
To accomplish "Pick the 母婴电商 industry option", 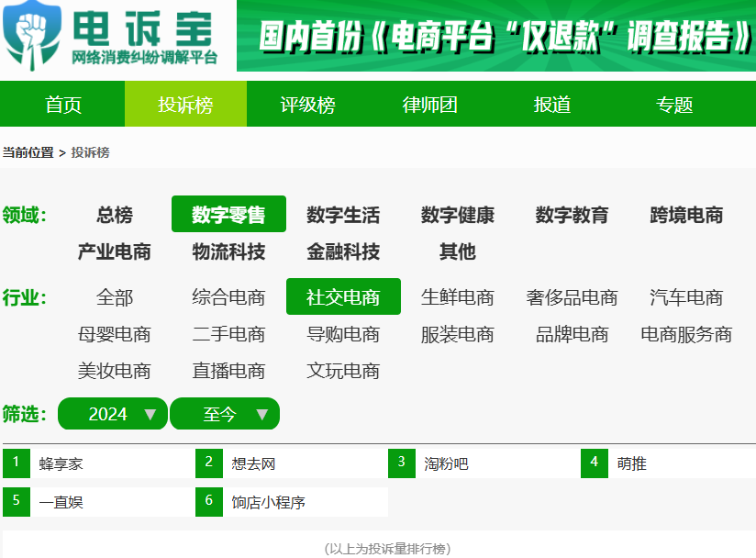I will (x=115, y=334).
